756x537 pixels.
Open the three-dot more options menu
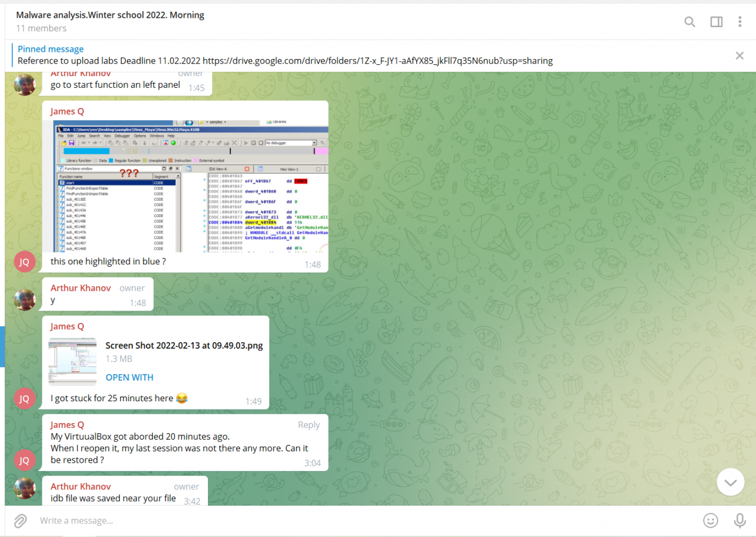coord(739,22)
